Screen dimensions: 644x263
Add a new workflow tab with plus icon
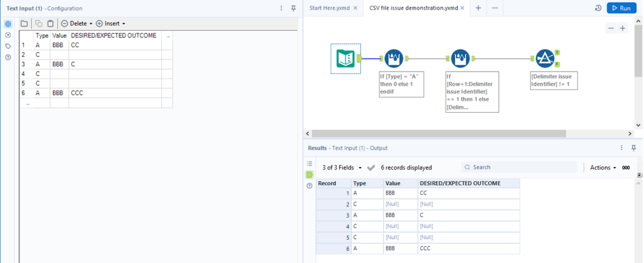click(x=478, y=8)
